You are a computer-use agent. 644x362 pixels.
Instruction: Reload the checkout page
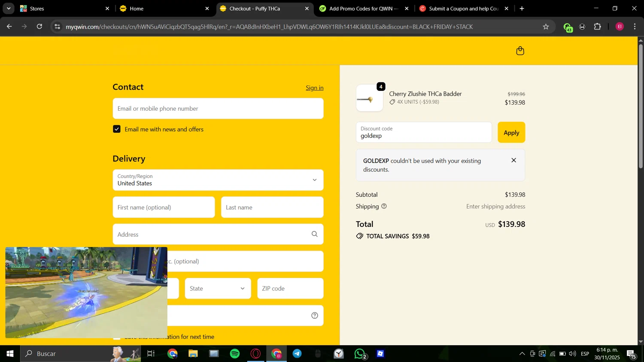click(x=39, y=27)
